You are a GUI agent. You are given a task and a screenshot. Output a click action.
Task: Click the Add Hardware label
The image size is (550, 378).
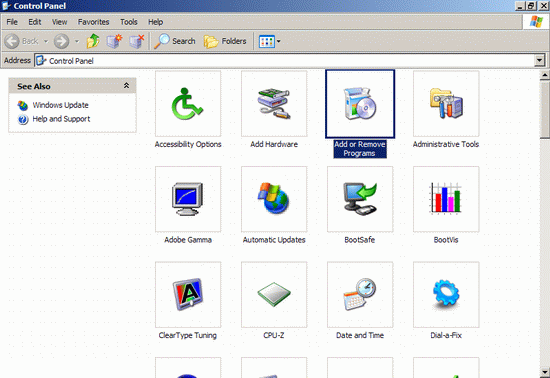pyautogui.click(x=274, y=144)
